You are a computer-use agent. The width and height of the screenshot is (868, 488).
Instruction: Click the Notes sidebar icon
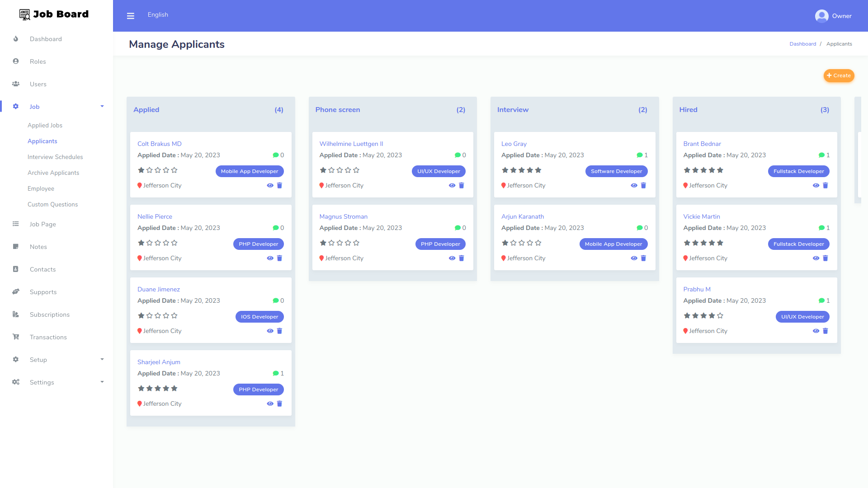[16, 247]
